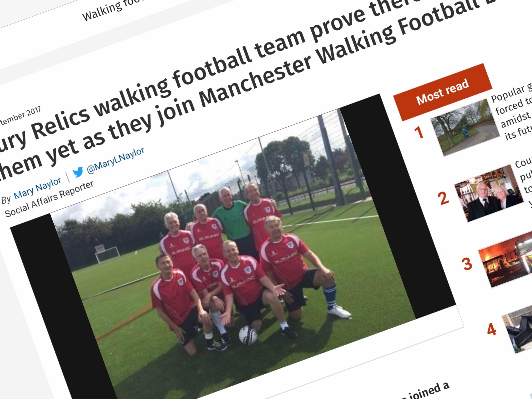Screen dimensions: 532x399
Task: Click the Social Affairs Reporter byline text
Action: 49,199
